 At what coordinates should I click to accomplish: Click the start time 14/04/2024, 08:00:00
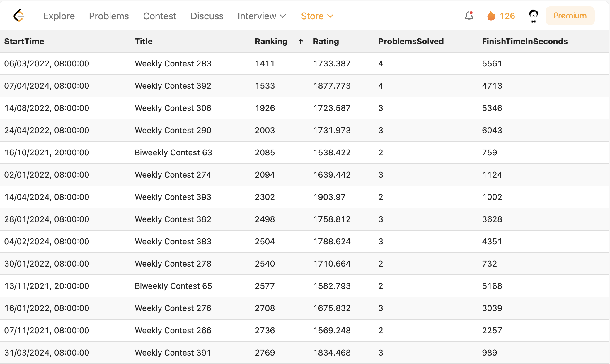tap(47, 197)
